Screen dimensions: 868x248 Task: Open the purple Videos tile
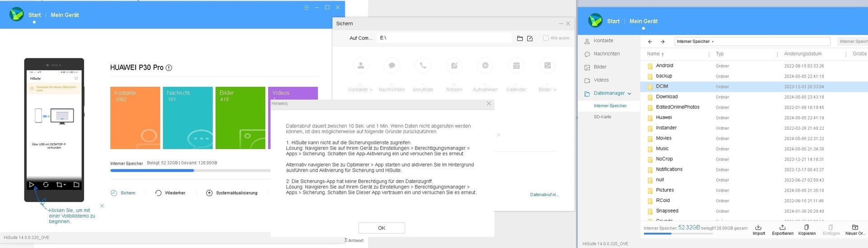coord(293,93)
